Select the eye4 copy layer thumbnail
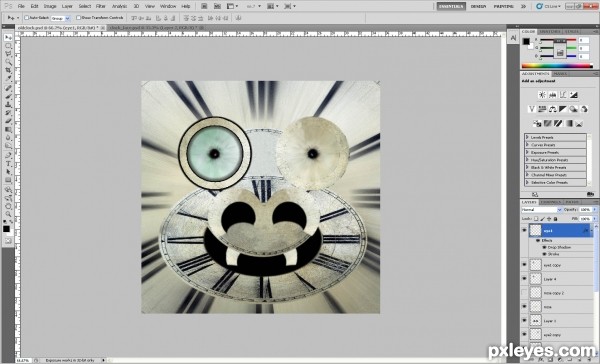Viewport: 600px width, 364px height. click(535, 265)
